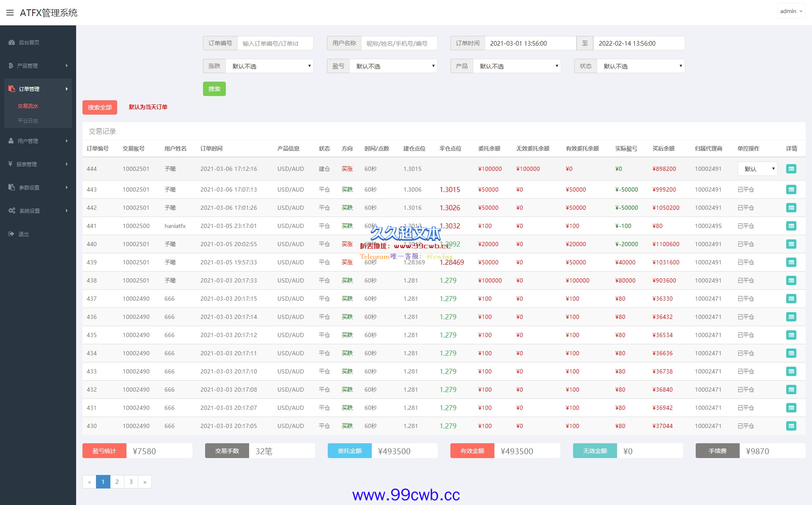Click the 手续费 label
Viewport: 812px width, 505px height.
[x=718, y=451]
